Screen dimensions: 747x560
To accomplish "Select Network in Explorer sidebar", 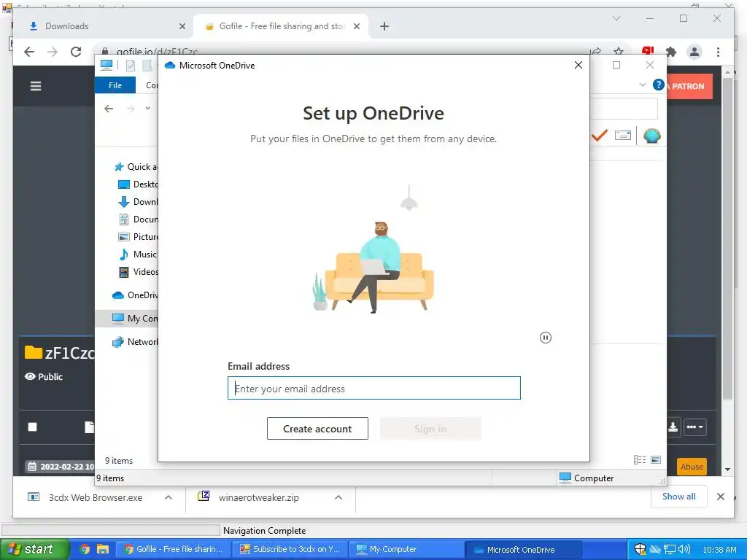I will tap(135, 342).
